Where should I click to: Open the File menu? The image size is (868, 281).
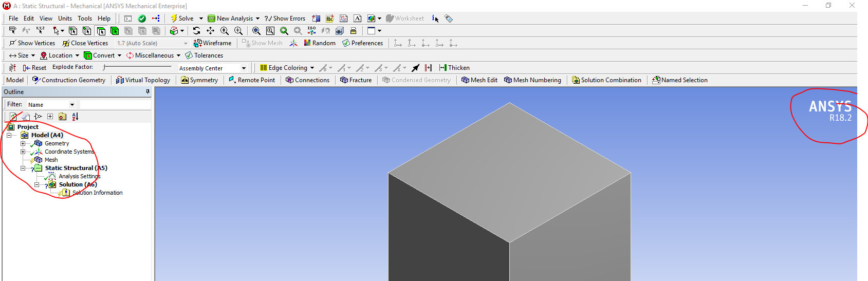13,18
